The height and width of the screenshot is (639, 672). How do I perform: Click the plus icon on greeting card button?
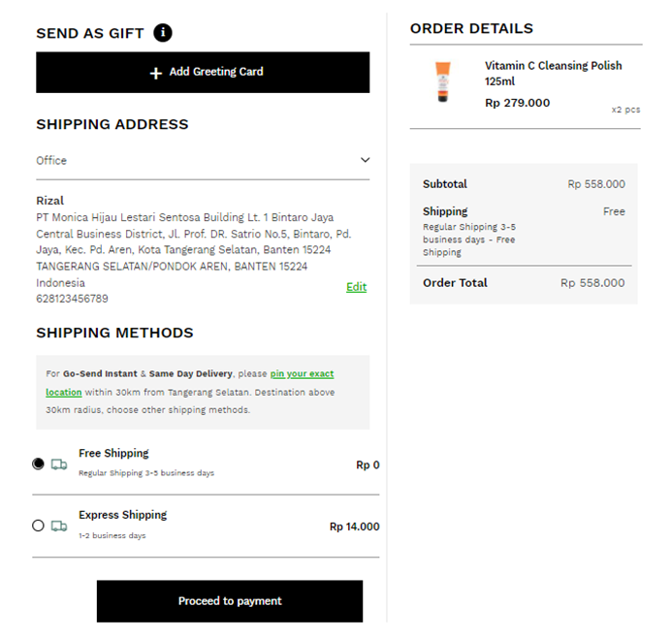pos(156,73)
